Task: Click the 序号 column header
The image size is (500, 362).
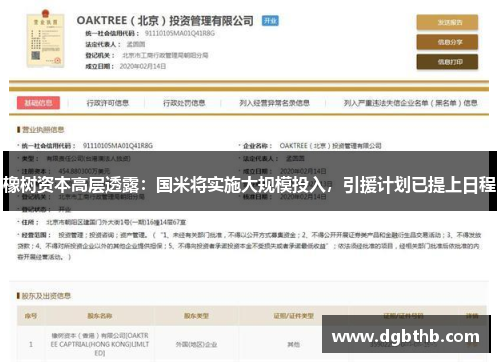Action: pyautogui.click(x=31, y=316)
